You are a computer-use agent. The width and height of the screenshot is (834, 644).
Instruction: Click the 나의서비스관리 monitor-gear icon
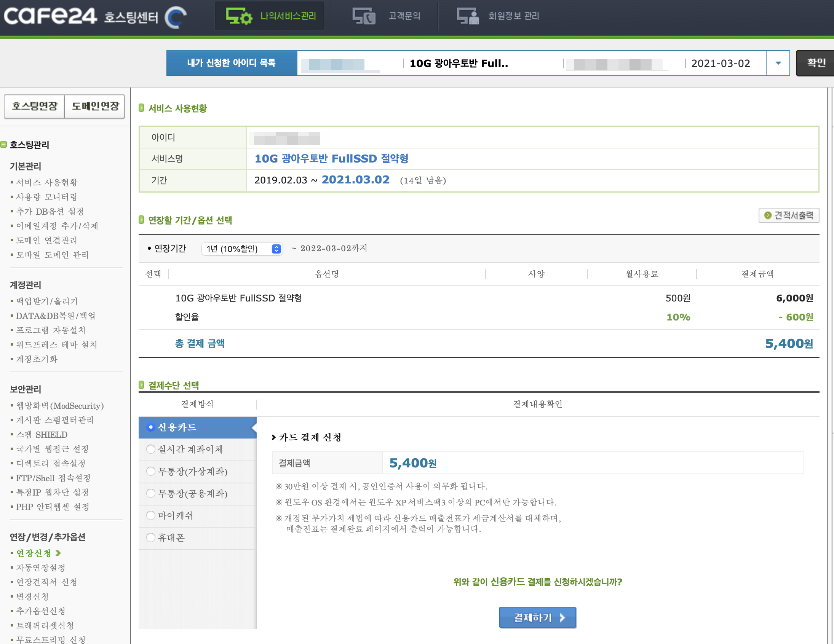pyautogui.click(x=239, y=16)
